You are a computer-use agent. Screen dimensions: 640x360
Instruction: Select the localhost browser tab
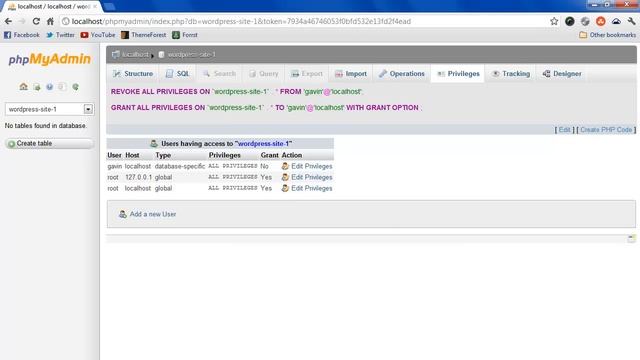pyautogui.click(x=52, y=7)
